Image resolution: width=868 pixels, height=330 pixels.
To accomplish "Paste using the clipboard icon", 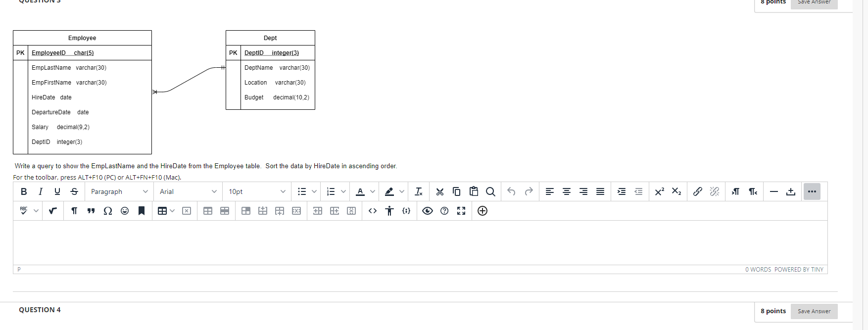I will 474,191.
